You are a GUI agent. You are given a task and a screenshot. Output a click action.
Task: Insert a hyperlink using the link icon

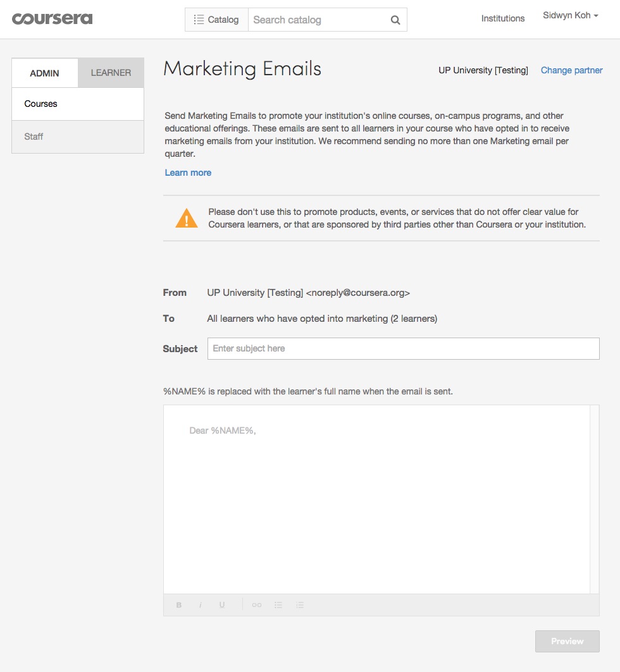pos(257,605)
